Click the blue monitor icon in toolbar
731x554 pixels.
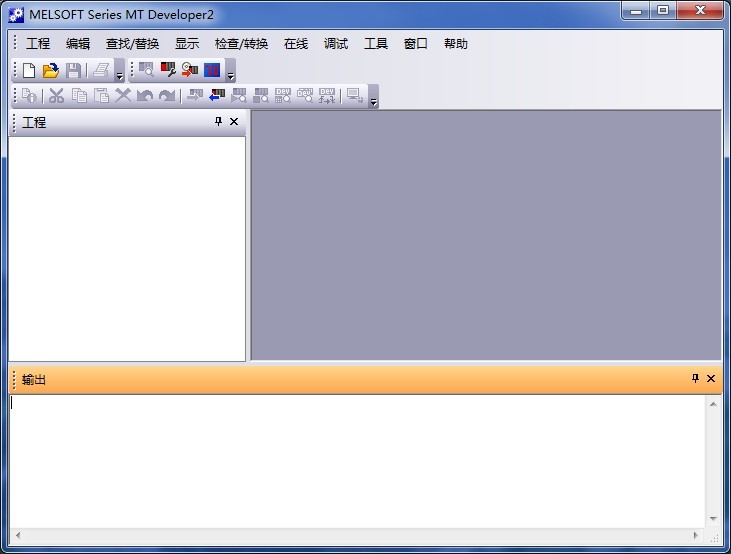pyautogui.click(x=211, y=70)
